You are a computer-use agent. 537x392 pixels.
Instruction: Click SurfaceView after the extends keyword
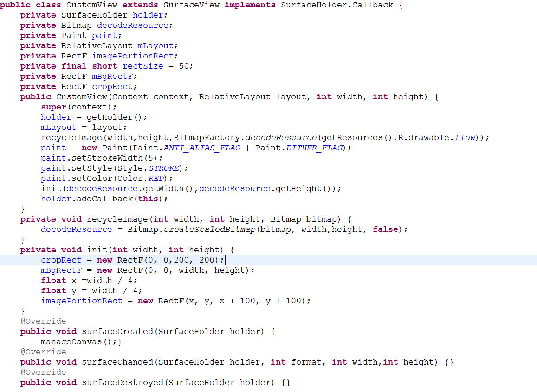191,5
